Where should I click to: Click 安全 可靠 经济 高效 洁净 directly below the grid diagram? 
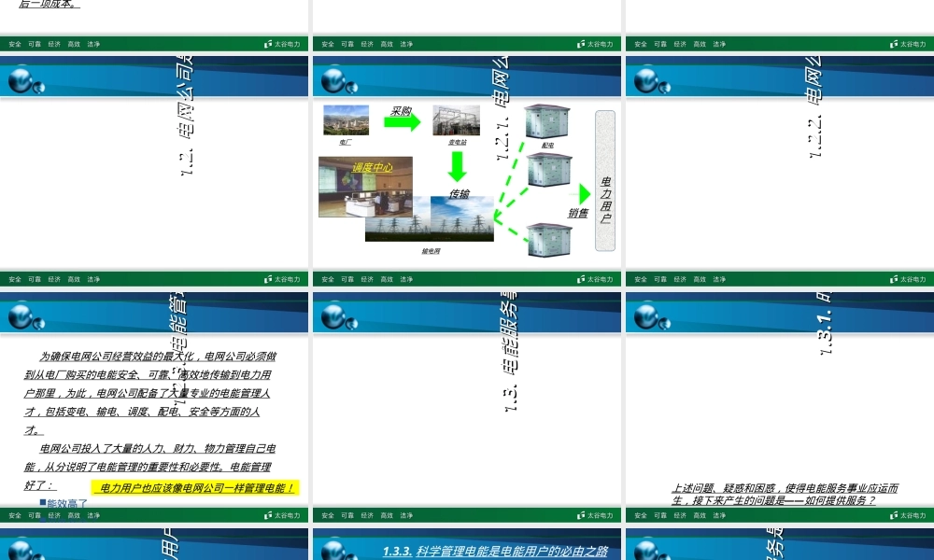coord(367,279)
